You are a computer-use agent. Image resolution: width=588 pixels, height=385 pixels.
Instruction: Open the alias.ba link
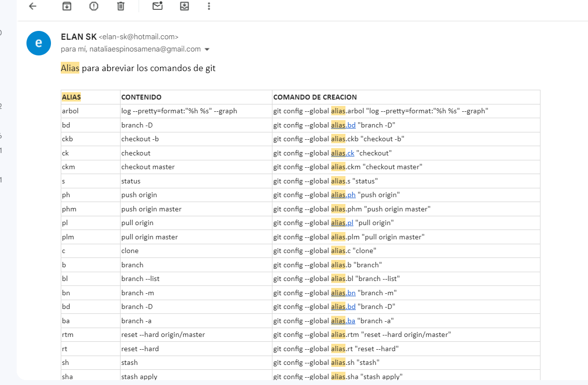(x=343, y=321)
